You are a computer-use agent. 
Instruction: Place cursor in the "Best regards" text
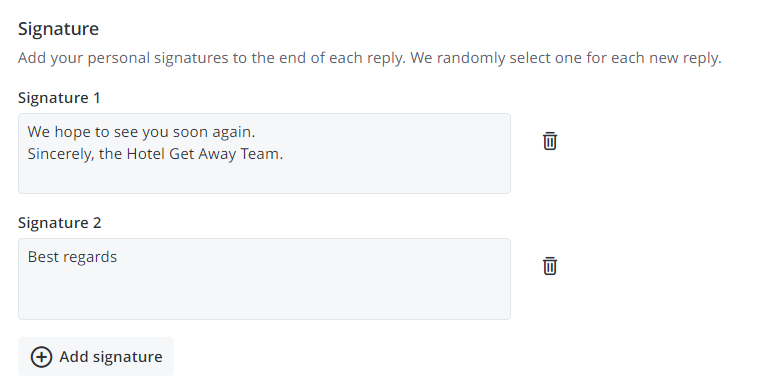point(72,257)
